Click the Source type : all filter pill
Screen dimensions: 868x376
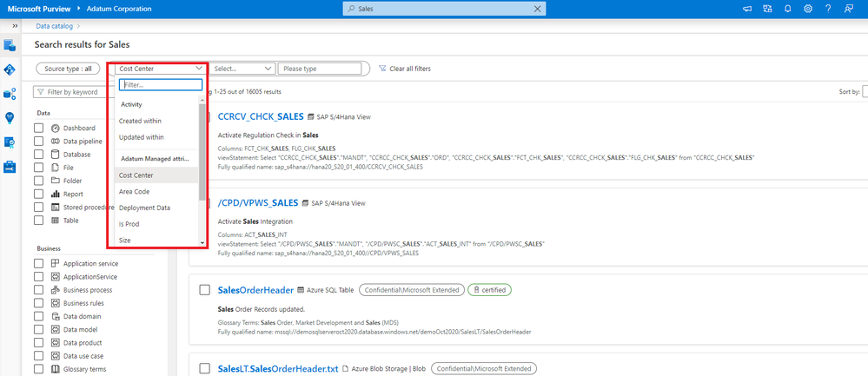coord(68,69)
